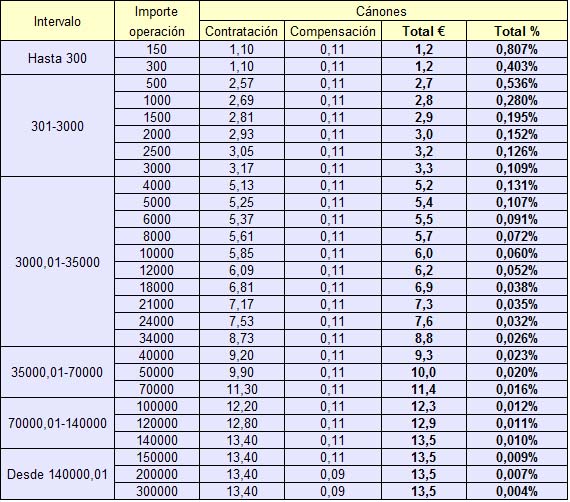Select the 3,0 Total € value

pos(424,134)
